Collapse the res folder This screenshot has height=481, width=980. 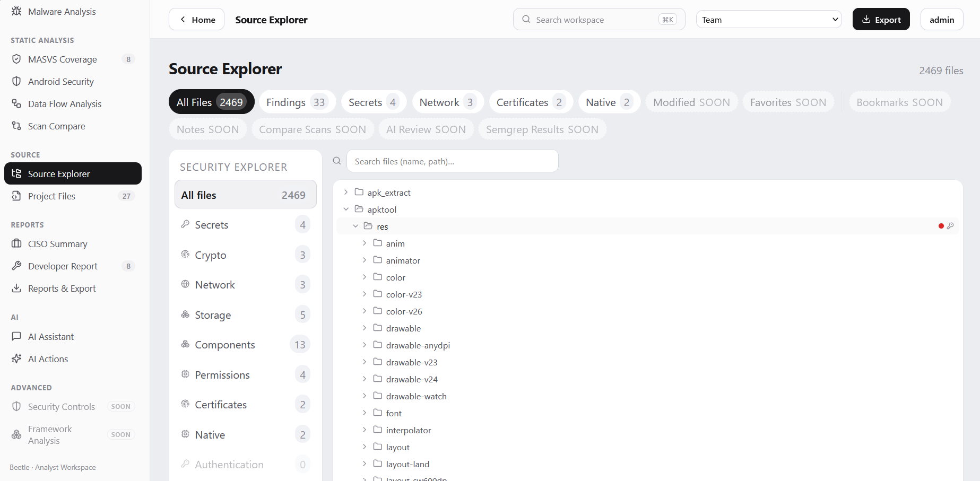355,226
